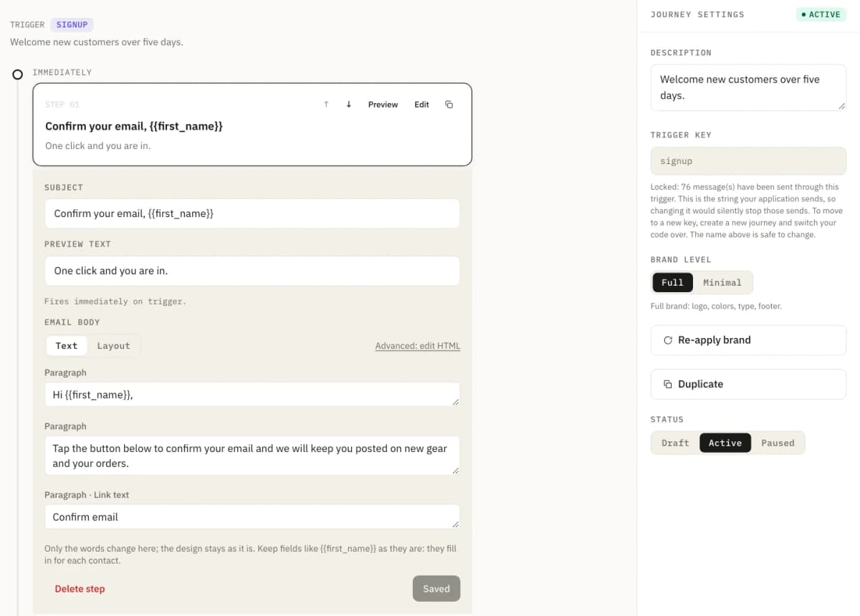Edit the 'Confirm email' link text field

pyautogui.click(x=252, y=516)
